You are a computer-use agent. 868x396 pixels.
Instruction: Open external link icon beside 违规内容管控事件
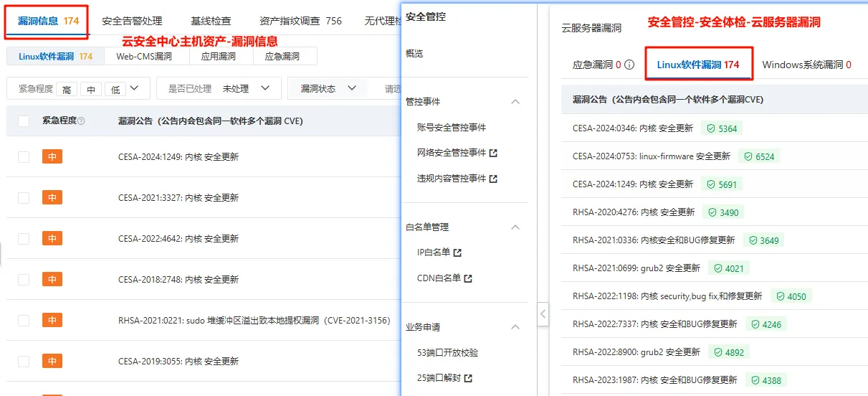(493, 179)
